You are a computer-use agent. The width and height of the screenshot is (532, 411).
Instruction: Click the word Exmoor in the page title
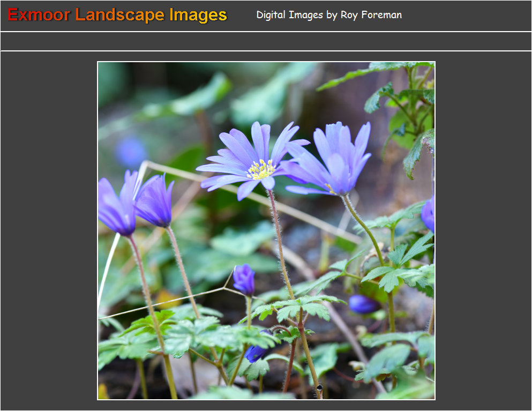tap(39, 15)
